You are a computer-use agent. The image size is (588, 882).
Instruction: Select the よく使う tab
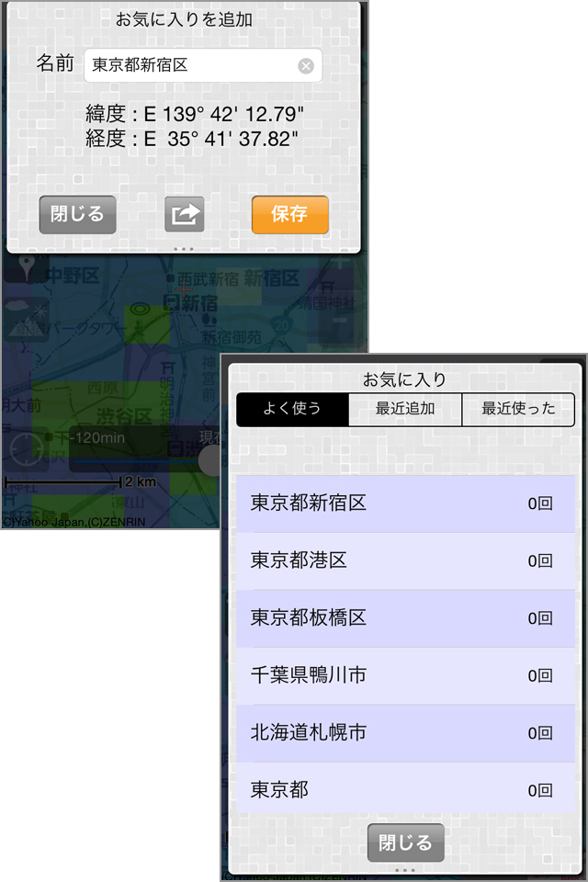292,409
